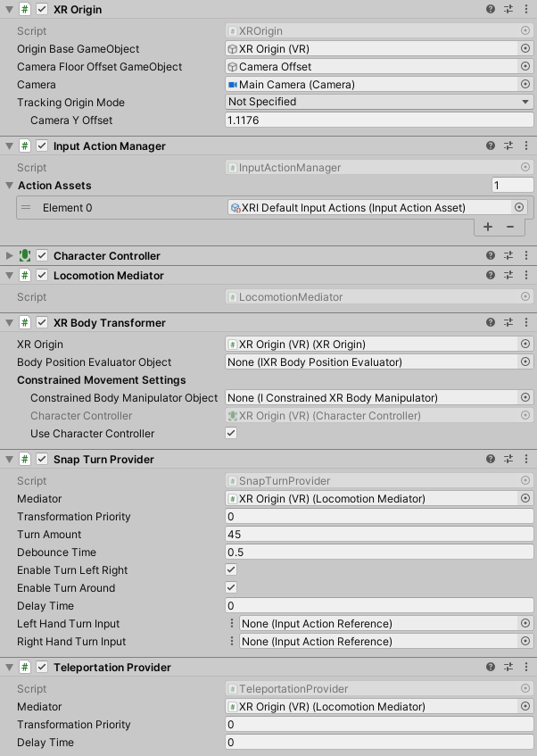Viewport: 537px width, 756px height.
Task: Open help for Snap Turn Provider
Action: point(490,459)
